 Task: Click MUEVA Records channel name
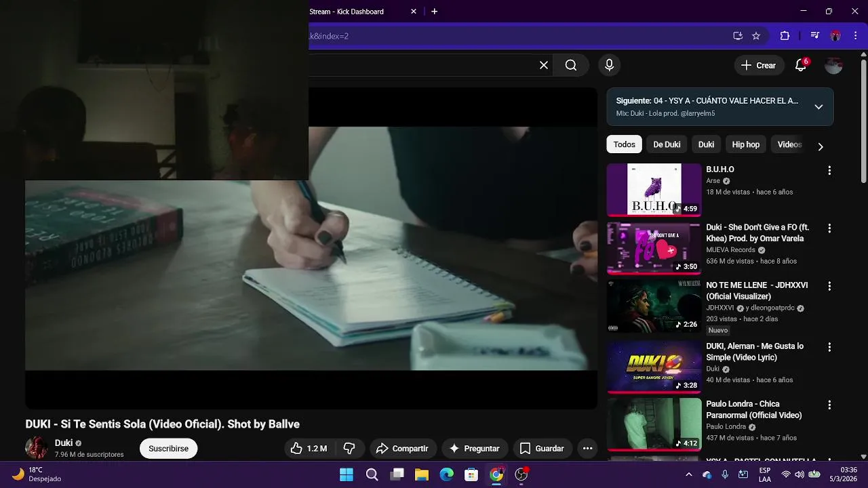pyautogui.click(x=730, y=250)
